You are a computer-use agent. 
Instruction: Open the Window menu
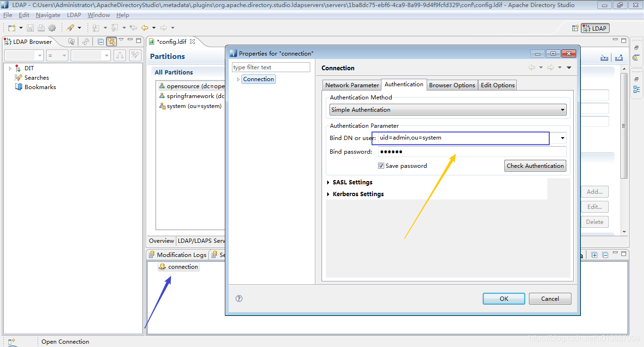[99, 15]
